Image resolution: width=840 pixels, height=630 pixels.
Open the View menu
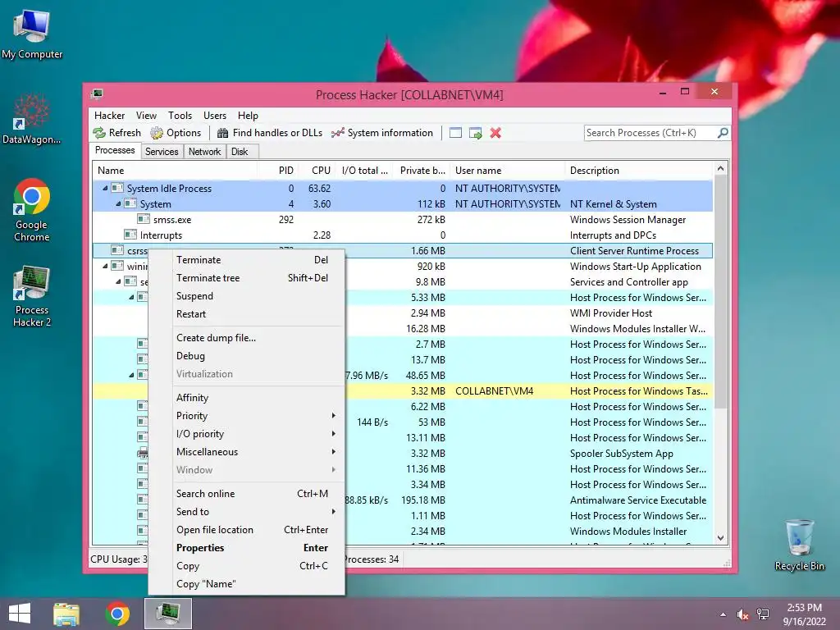click(x=146, y=115)
